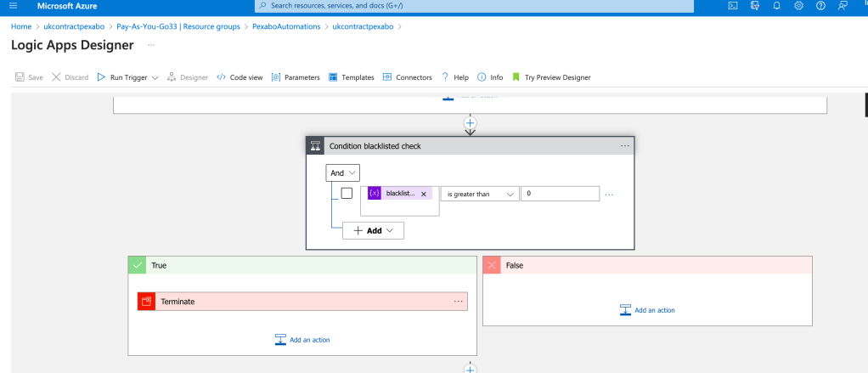Image resolution: width=868 pixels, height=373 pixels.
Task: Insert a step with the plus below branches
Action: (470, 369)
